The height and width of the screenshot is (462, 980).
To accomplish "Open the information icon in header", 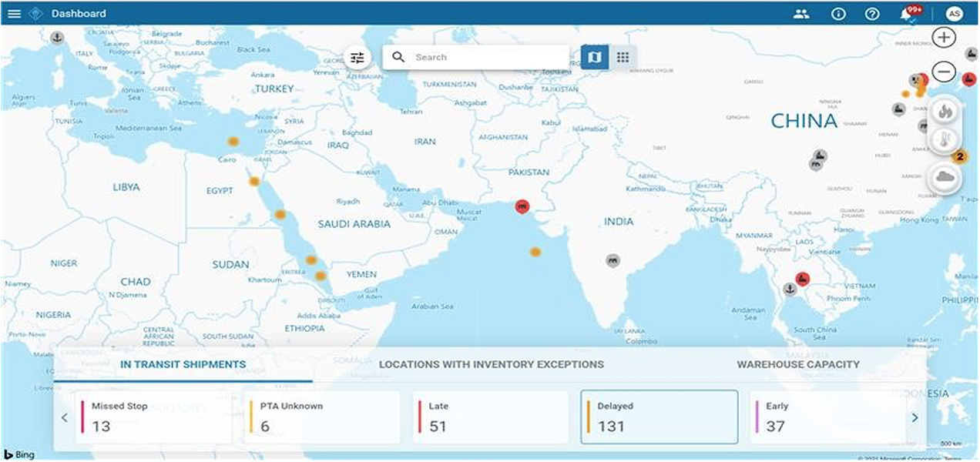I will [x=838, y=14].
